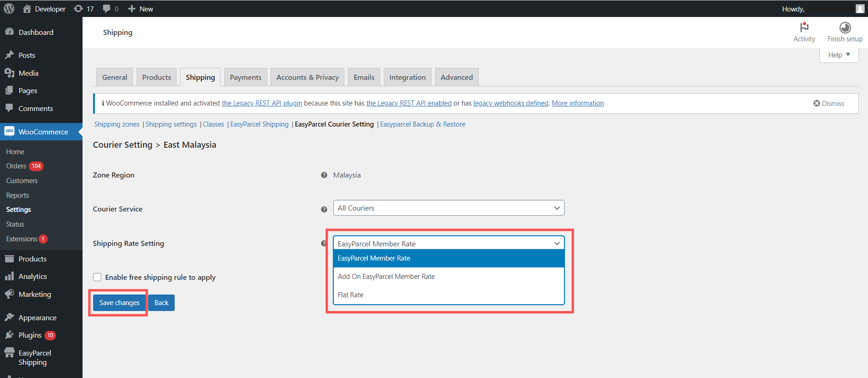Open the EasyParcel Shipping sub-tab link
This screenshot has width=868, height=378.
(259, 124)
